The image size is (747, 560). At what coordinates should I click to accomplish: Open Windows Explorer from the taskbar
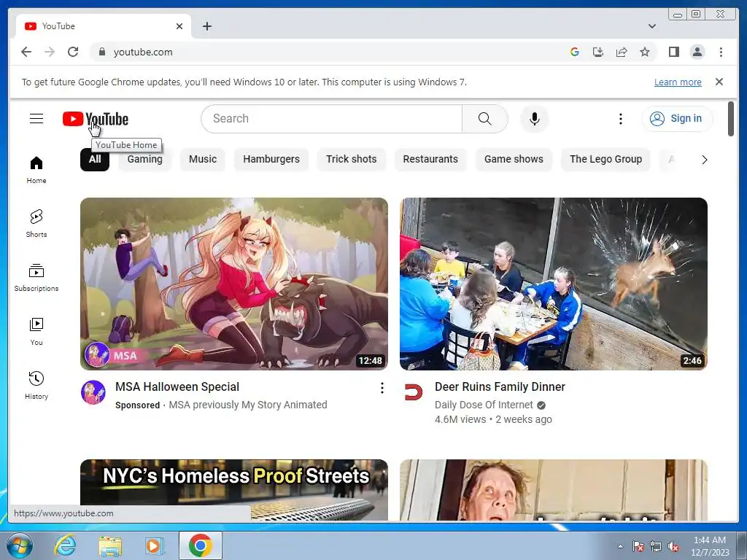point(110,545)
